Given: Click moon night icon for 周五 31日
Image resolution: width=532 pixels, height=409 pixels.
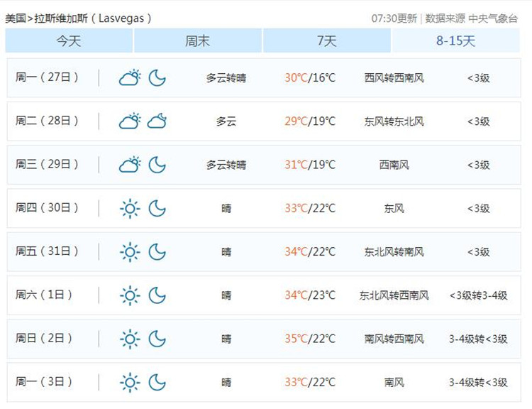Looking at the screenshot, I should pyautogui.click(x=157, y=251).
